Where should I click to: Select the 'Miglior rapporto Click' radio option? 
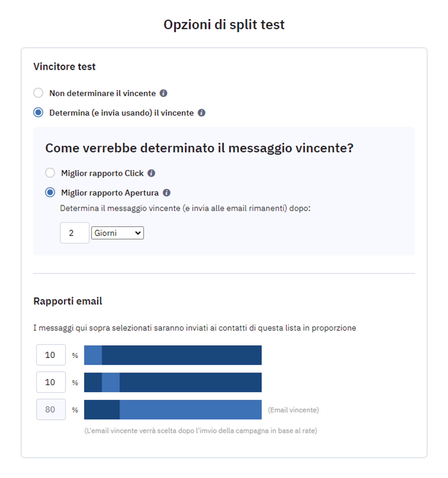point(50,173)
